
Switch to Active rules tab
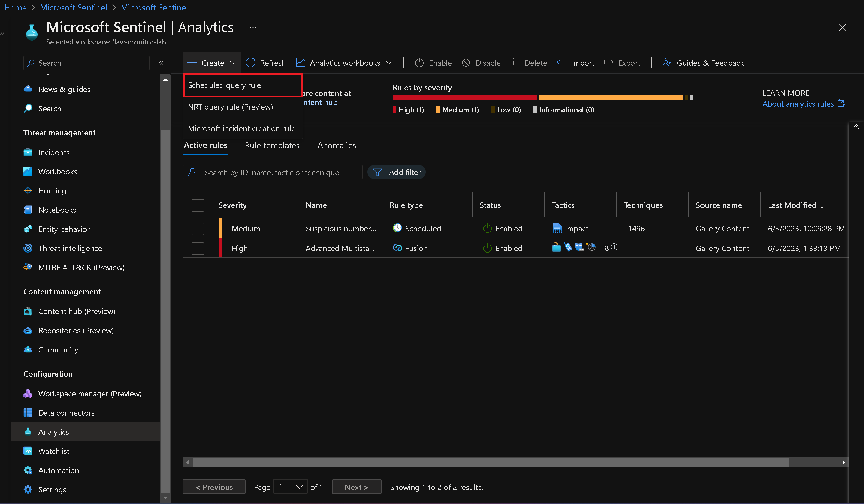click(x=205, y=145)
